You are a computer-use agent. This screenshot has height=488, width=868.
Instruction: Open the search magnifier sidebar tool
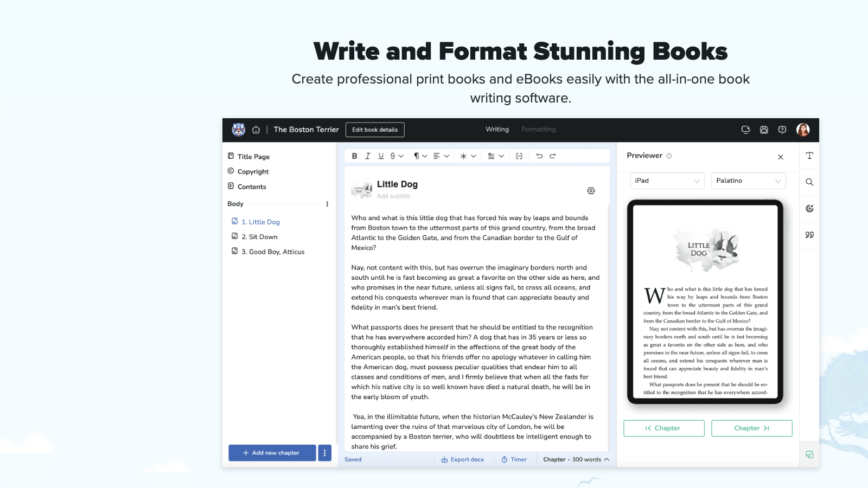(x=809, y=182)
